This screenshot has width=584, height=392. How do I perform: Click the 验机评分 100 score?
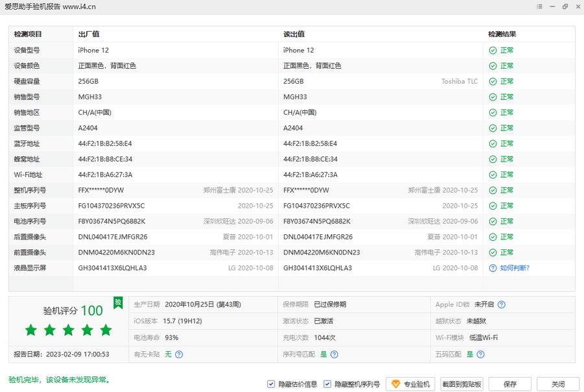tap(73, 311)
